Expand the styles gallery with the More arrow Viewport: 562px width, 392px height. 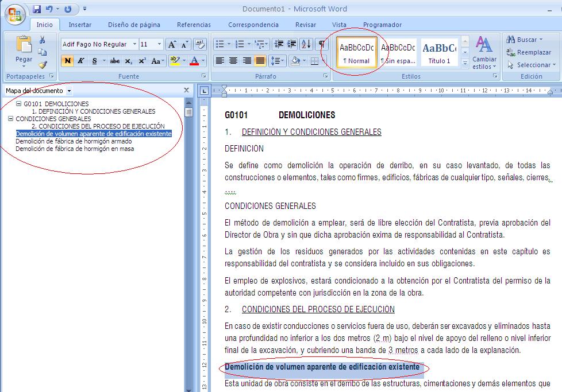pos(465,63)
